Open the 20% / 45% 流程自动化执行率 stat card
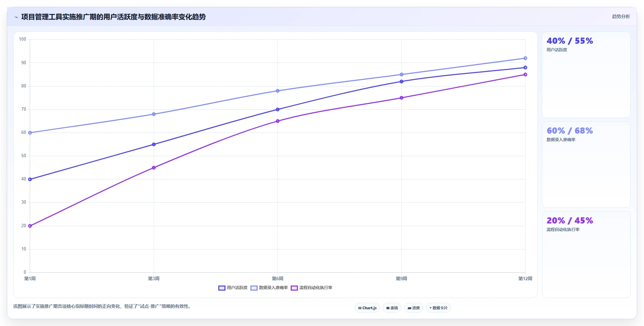Image resolution: width=644 pixels, height=326 pixels. coord(586,255)
